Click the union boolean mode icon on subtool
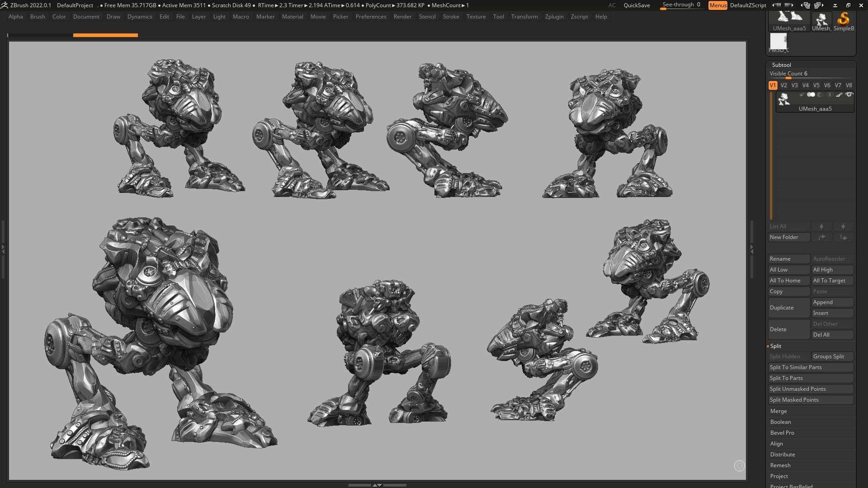The height and width of the screenshot is (488, 868). coord(811,95)
